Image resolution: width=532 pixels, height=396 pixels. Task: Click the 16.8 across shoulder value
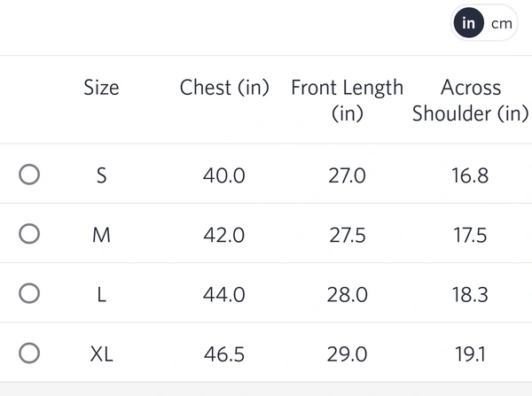(470, 175)
